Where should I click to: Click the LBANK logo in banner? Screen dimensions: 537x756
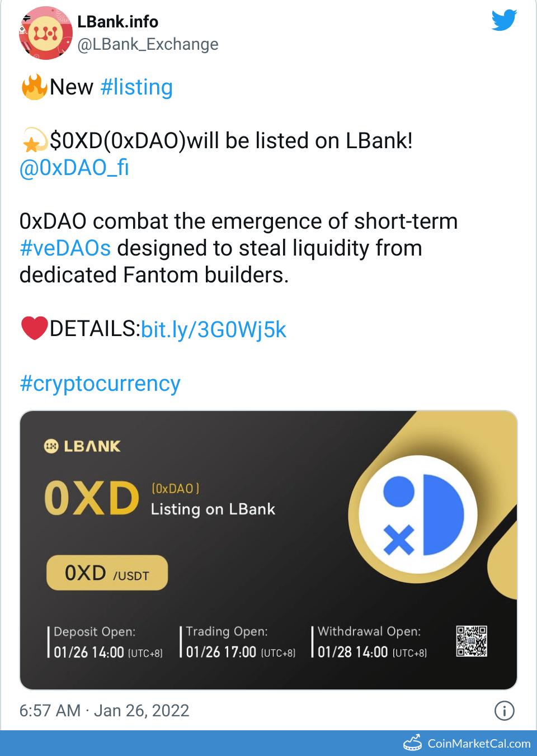pos(83,446)
